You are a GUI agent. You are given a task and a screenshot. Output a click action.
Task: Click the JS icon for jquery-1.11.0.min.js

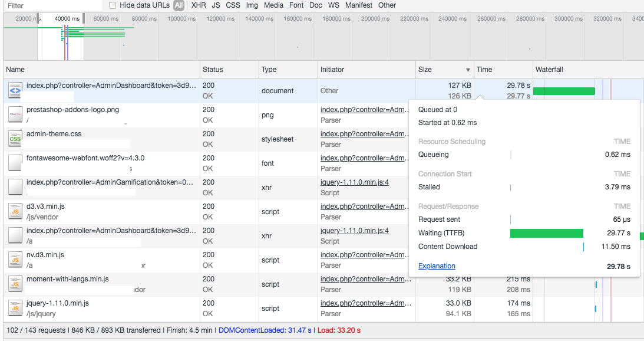click(15, 308)
